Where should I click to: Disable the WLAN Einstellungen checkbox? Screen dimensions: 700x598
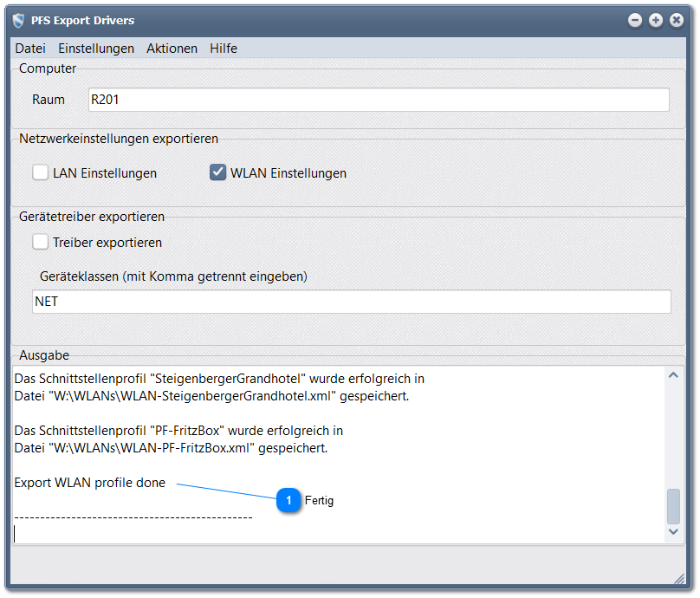click(x=217, y=172)
